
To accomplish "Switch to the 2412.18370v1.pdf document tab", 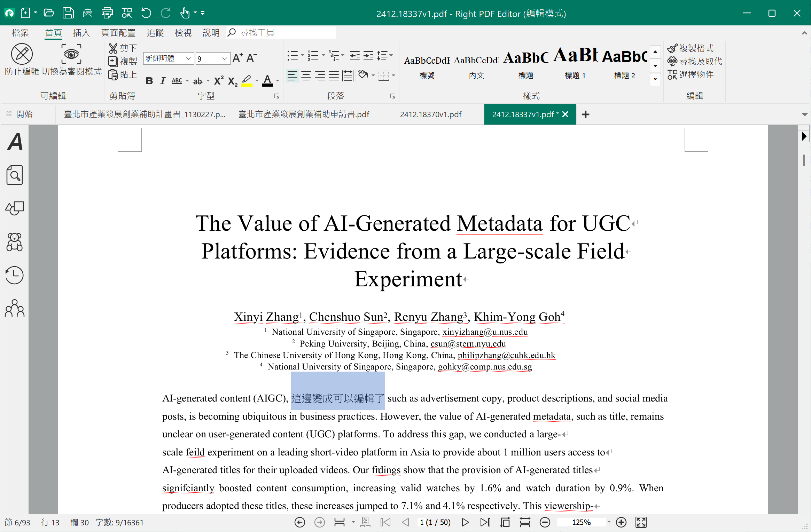I will (x=430, y=114).
